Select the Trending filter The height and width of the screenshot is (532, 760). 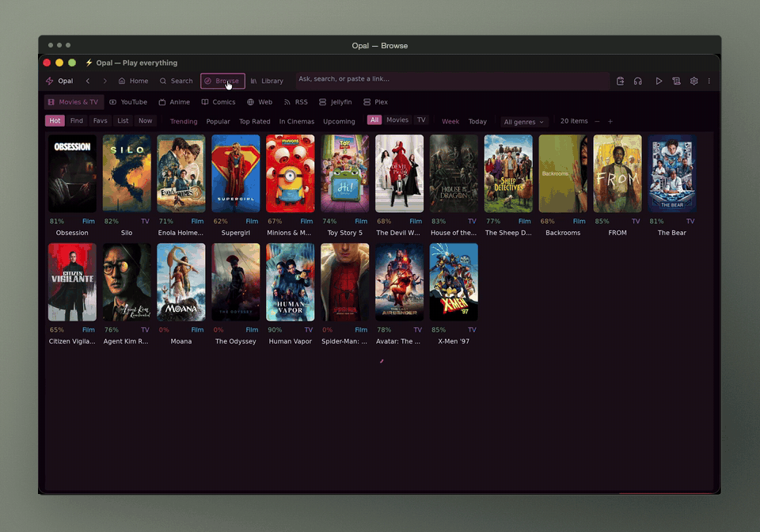[184, 122]
